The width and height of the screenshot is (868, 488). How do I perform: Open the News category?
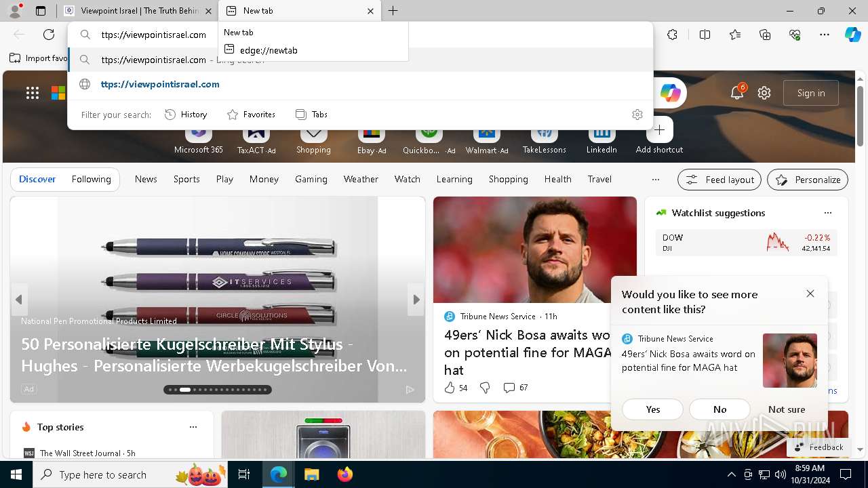(146, 179)
